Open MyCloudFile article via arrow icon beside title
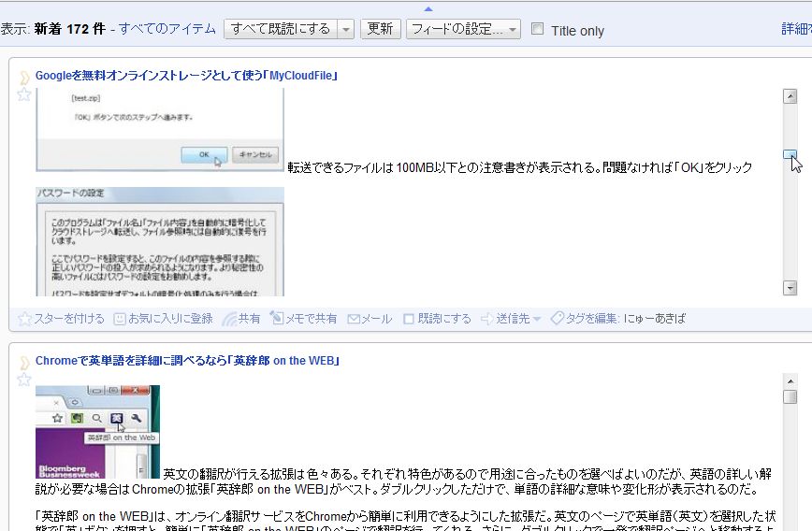The image size is (812, 531). point(24,77)
